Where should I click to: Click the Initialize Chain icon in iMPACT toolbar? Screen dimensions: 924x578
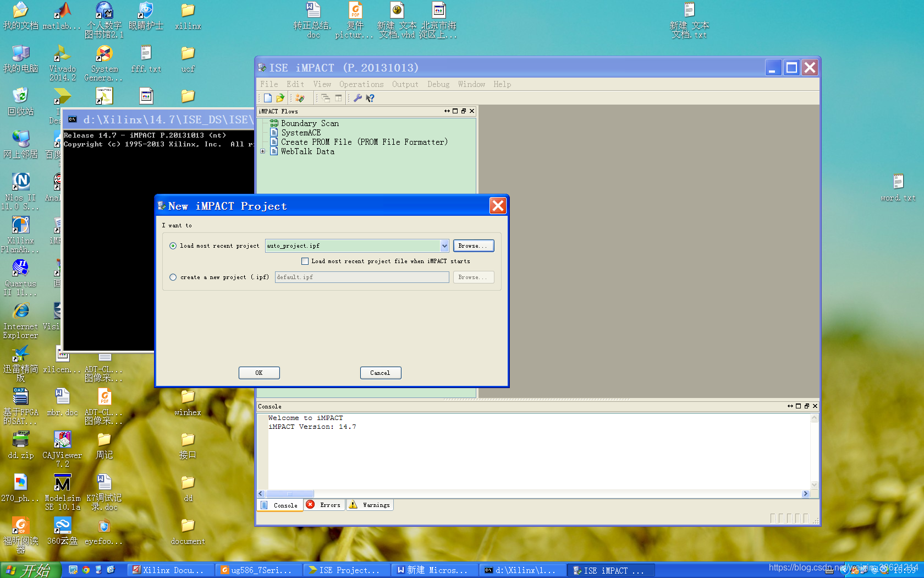point(300,98)
